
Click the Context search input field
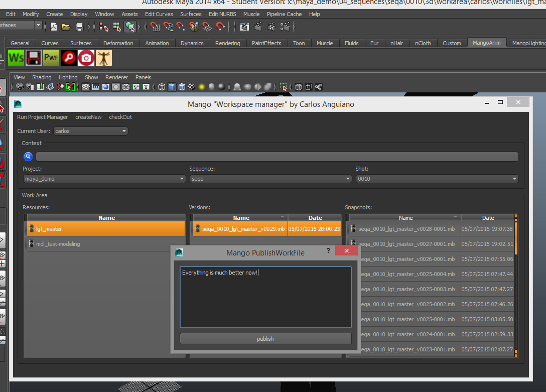277,157
